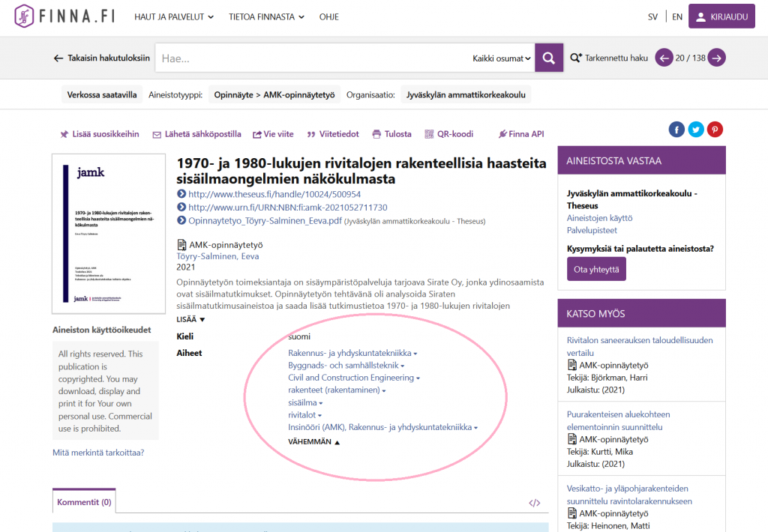
Task: Share record on Pinterest icon
Action: pos(715,130)
